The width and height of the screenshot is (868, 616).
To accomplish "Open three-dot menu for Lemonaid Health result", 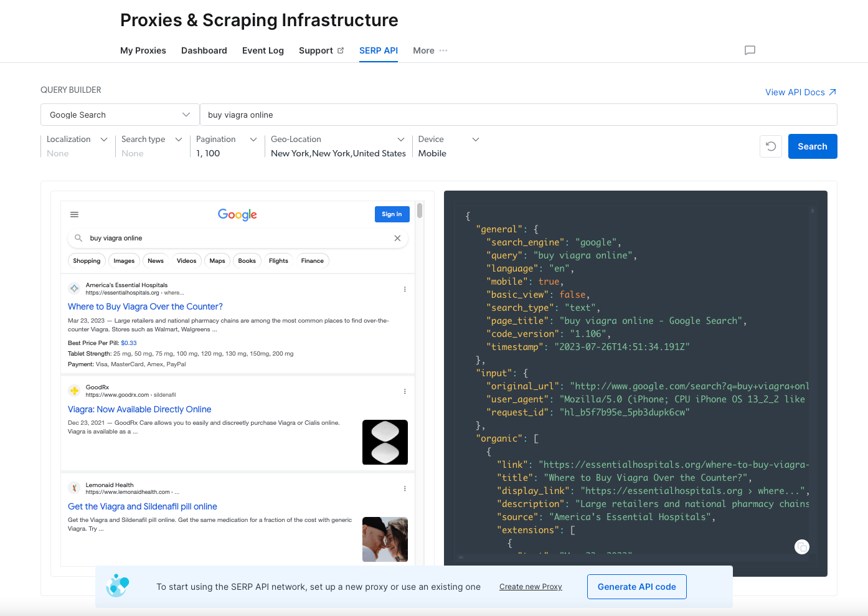I will [x=405, y=488].
